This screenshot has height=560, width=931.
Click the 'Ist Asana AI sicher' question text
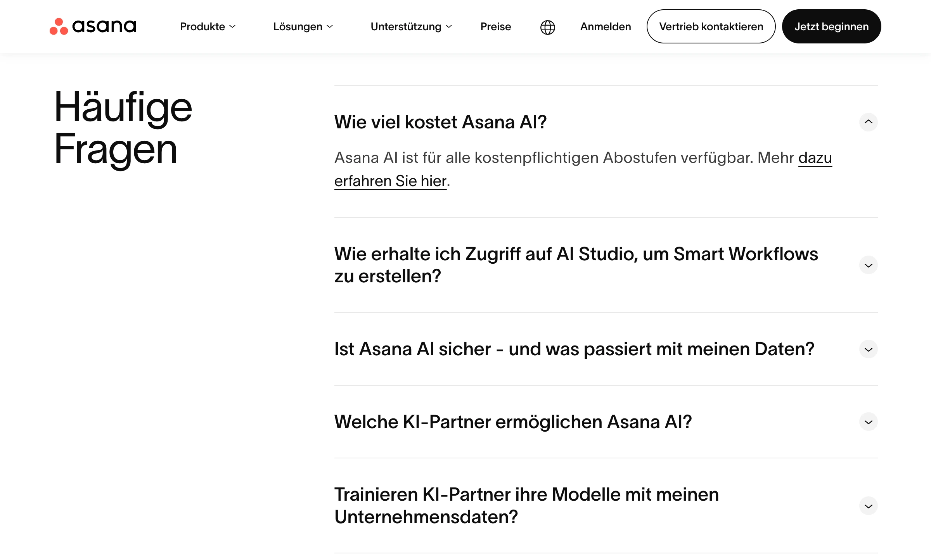click(x=574, y=349)
